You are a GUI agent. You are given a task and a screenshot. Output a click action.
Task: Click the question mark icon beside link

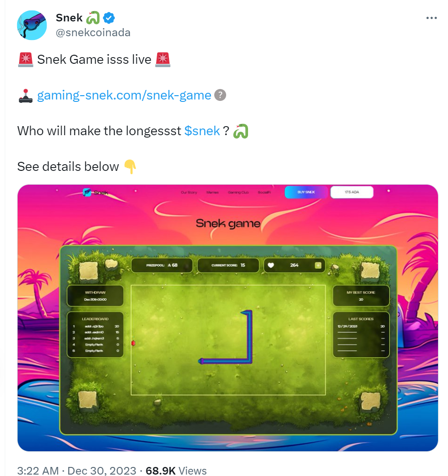(x=220, y=95)
